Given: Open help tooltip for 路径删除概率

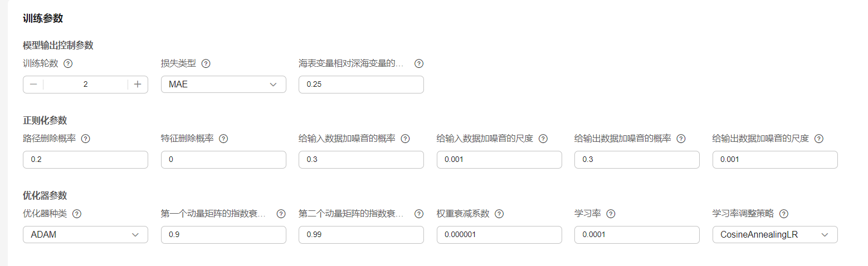Looking at the screenshot, I should click(85, 139).
